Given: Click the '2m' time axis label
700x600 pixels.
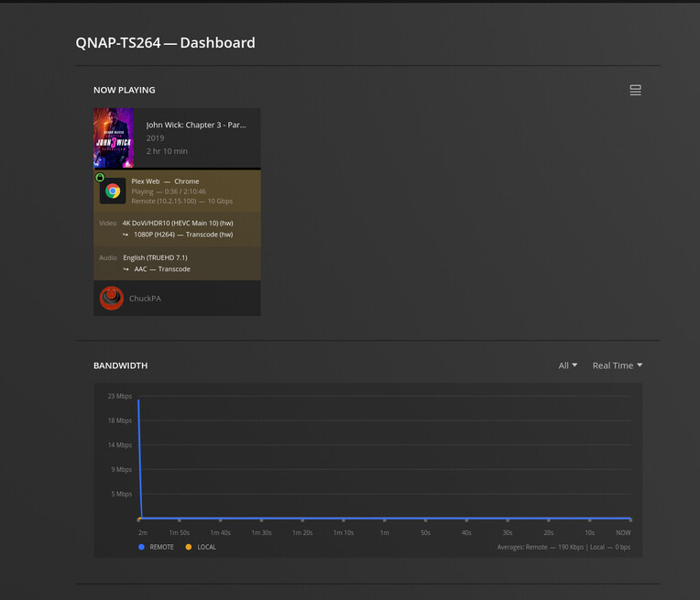Looking at the screenshot, I should click(143, 532).
